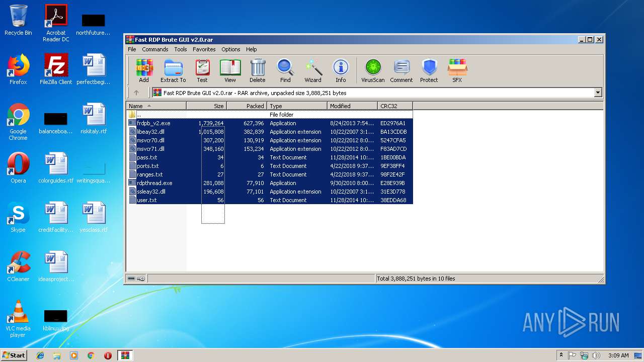Click the status bar drive/key icon

(136, 279)
